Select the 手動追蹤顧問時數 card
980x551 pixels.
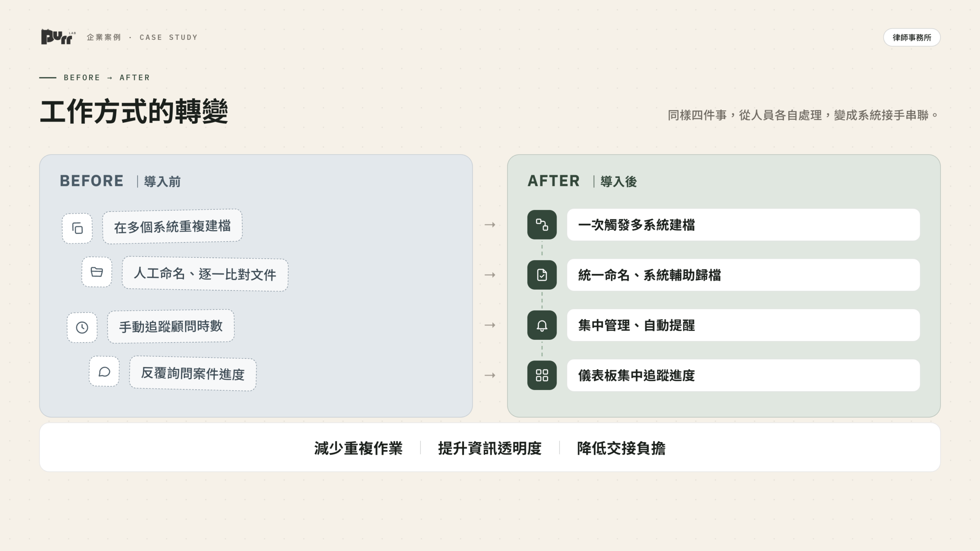171,326
